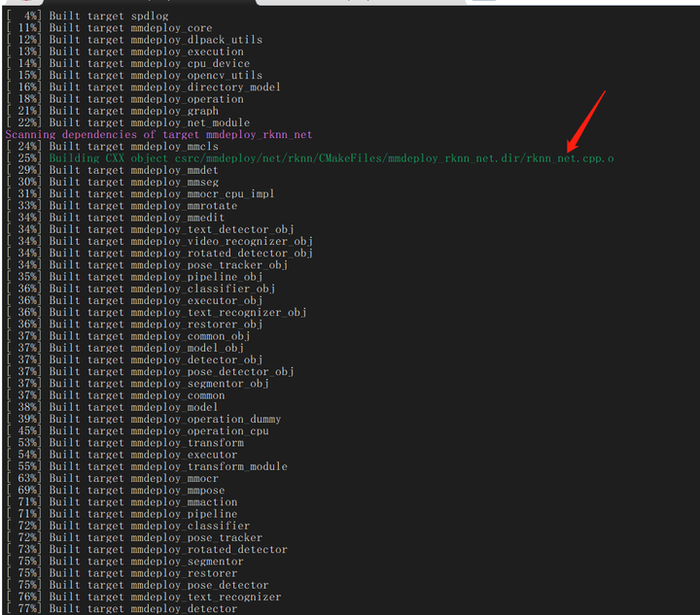This screenshot has height=615, width=700.
Task: Click 'mmdeploy_executor_obj' build line
Action: click(x=135, y=300)
